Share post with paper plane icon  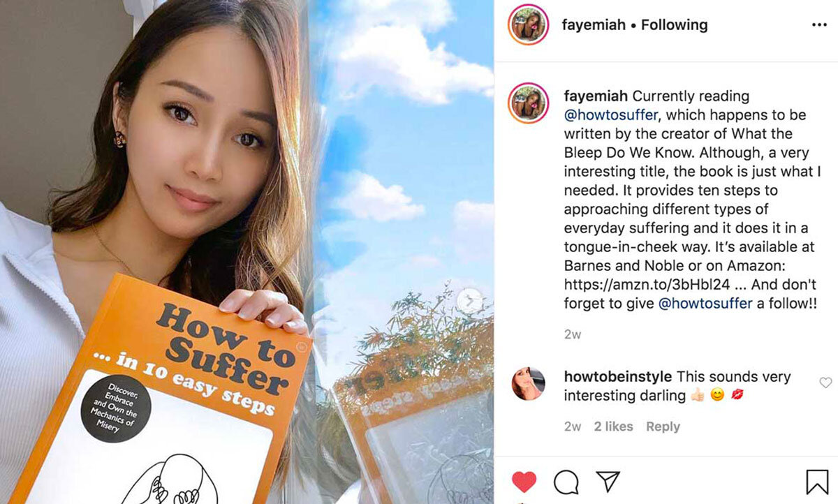pyautogui.click(x=608, y=482)
